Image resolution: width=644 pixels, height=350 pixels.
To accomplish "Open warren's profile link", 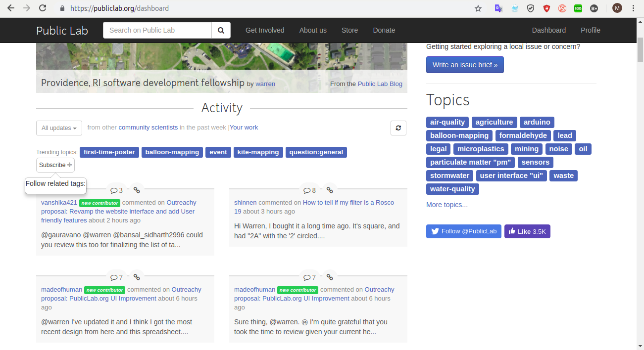I will (265, 84).
